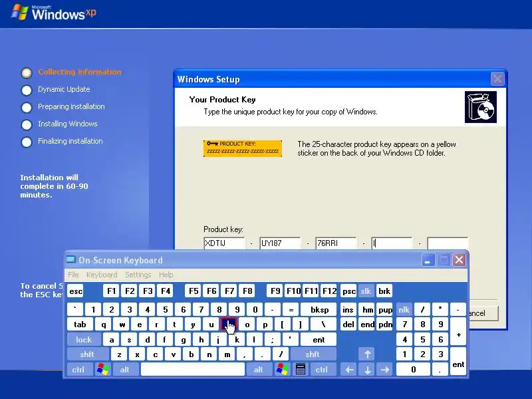Click the up arrow key
This screenshot has height=399, width=532.
click(367, 354)
